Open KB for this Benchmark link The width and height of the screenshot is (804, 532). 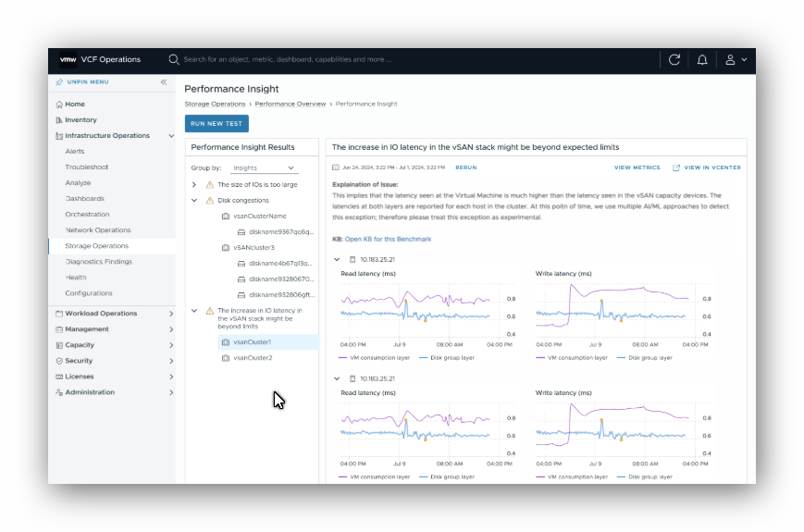388,239
